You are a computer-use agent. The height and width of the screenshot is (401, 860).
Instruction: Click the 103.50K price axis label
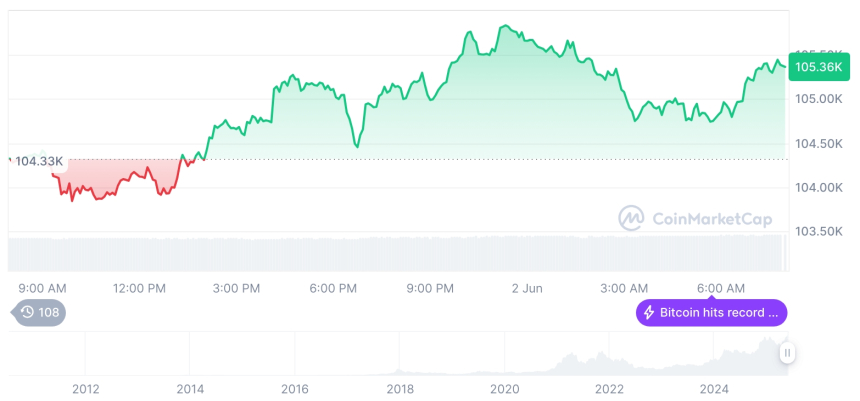(820, 232)
